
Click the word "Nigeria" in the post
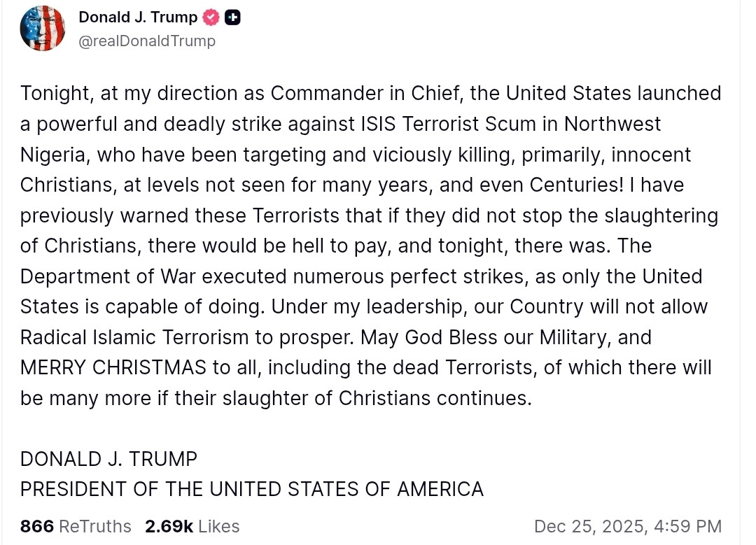click(55, 155)
